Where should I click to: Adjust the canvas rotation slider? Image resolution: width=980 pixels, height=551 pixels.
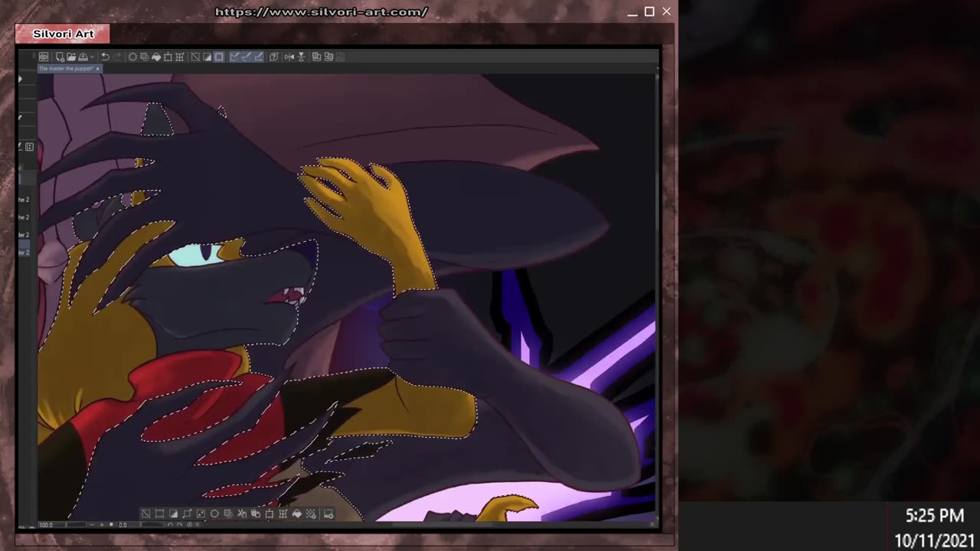point(153,525)
